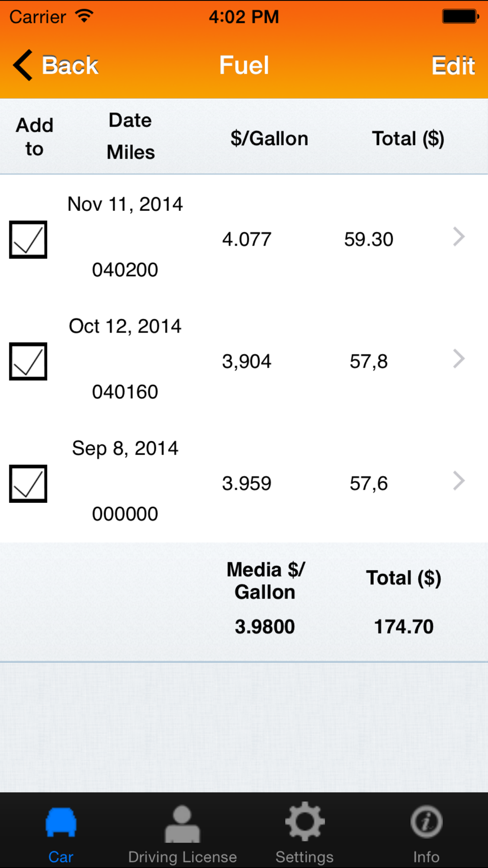Open details chevron for the 57,6 entry

pos(458,481)
